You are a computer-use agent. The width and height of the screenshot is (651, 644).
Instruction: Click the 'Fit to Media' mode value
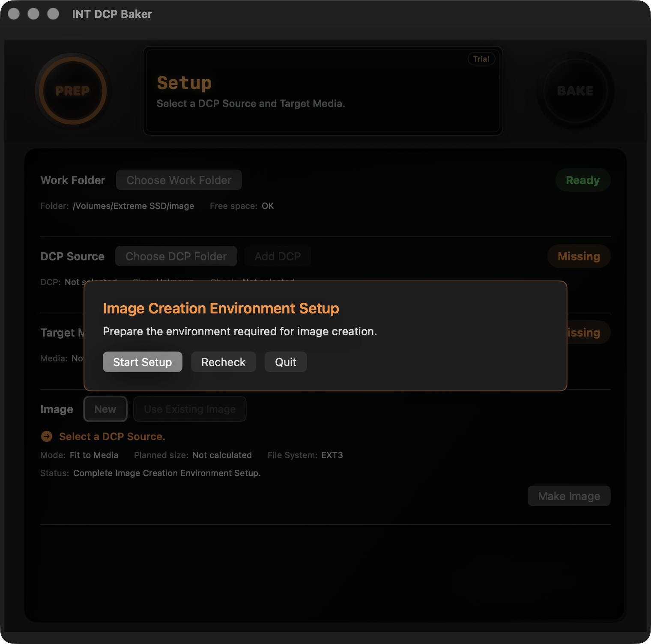[x=94, y=455]
